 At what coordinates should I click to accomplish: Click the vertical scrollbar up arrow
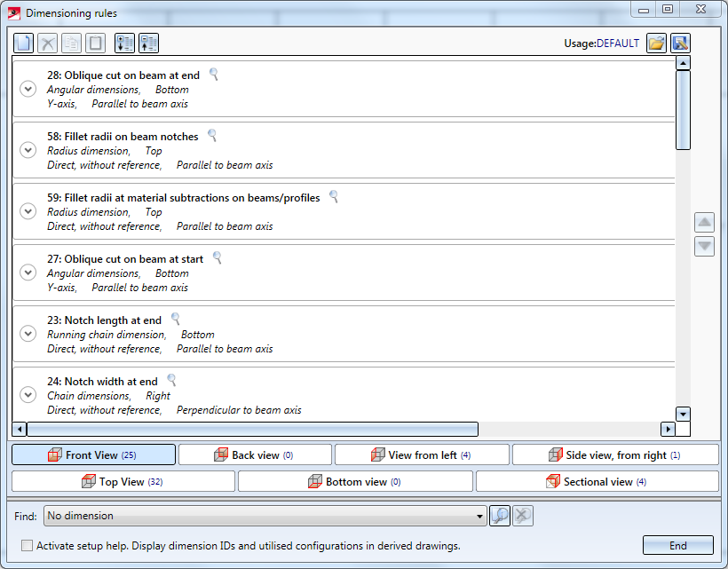coord(683,63)
